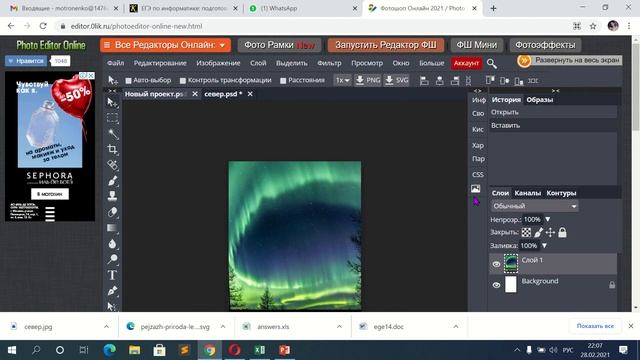Click Развернуть на весь экран
Screen dimensions: 640x360
[x=570, y=60]
